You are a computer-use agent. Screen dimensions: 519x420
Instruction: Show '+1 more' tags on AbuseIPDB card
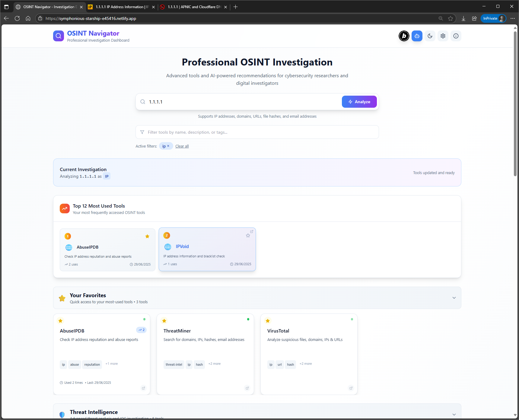pyautogui.click(x=112, y=364)
